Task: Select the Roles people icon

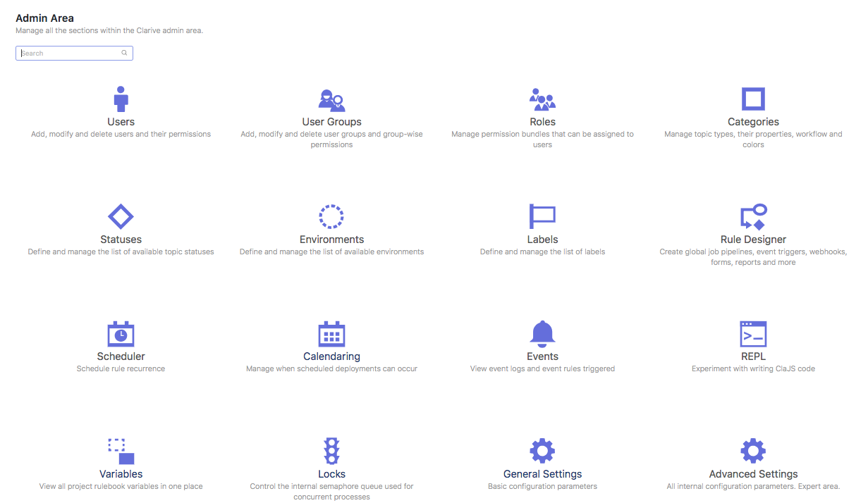Action: click(x=542, y=99)
